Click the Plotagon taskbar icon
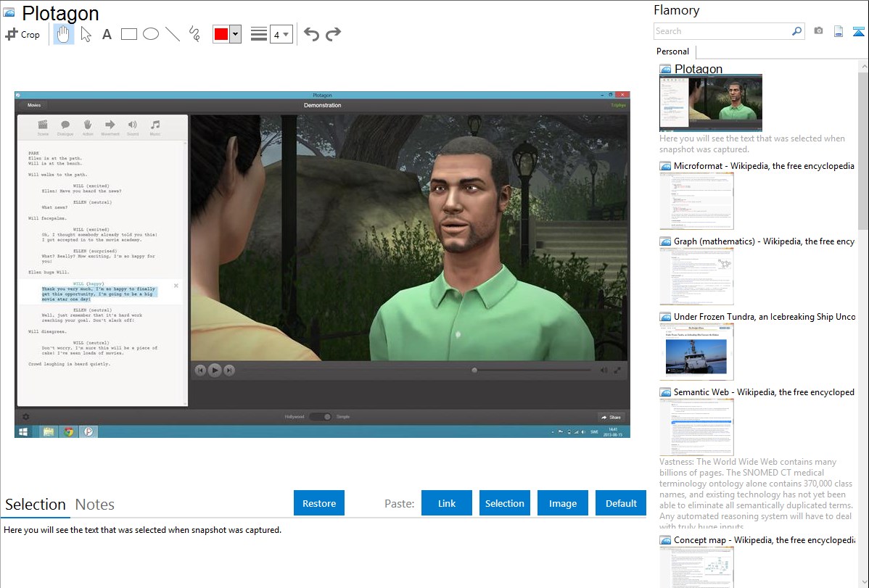The width and height of the screenshot is (869, 588). 88,431
